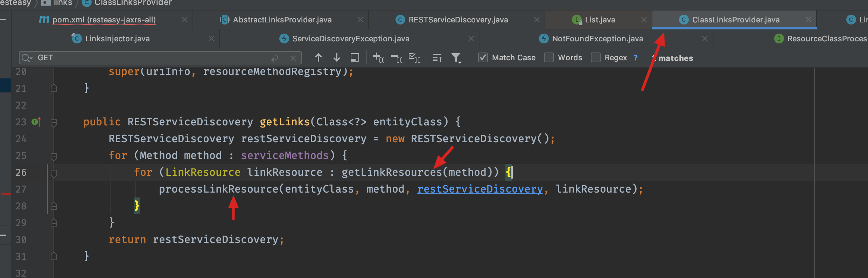Click 'new RESTServiceDiscovery()' constructor call

[x=467, y=139]
